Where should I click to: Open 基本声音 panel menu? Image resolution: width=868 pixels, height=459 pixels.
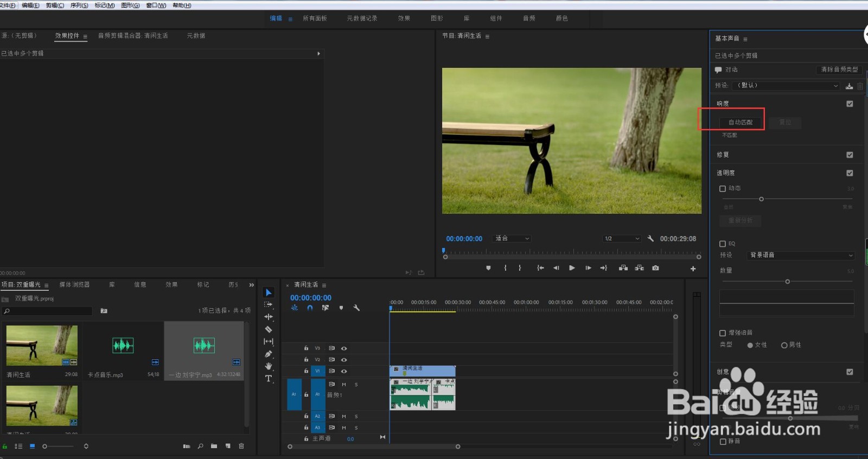[x=745, y=39]
